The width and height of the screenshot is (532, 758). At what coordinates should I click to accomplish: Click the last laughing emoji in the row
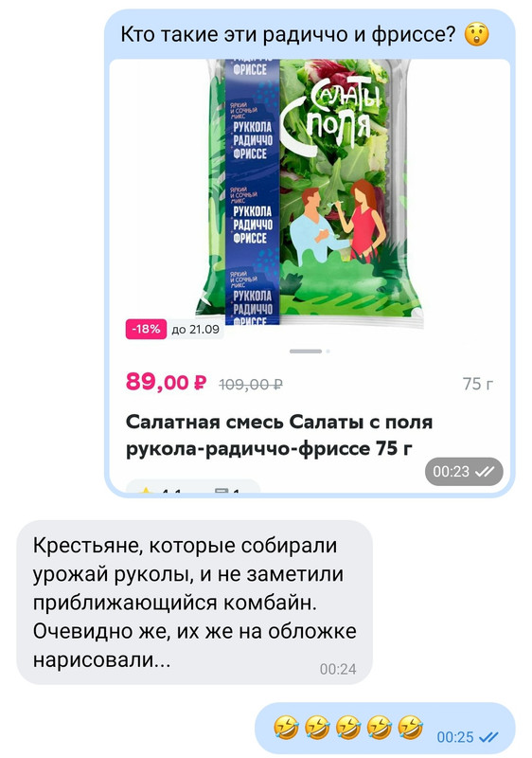[411, 728]
